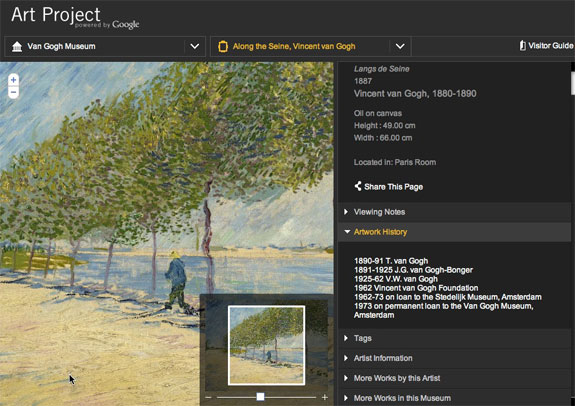Collapse the Artwork History section
Image resolution: width=575 pixels, height=406 pixels.
[454, 232]
